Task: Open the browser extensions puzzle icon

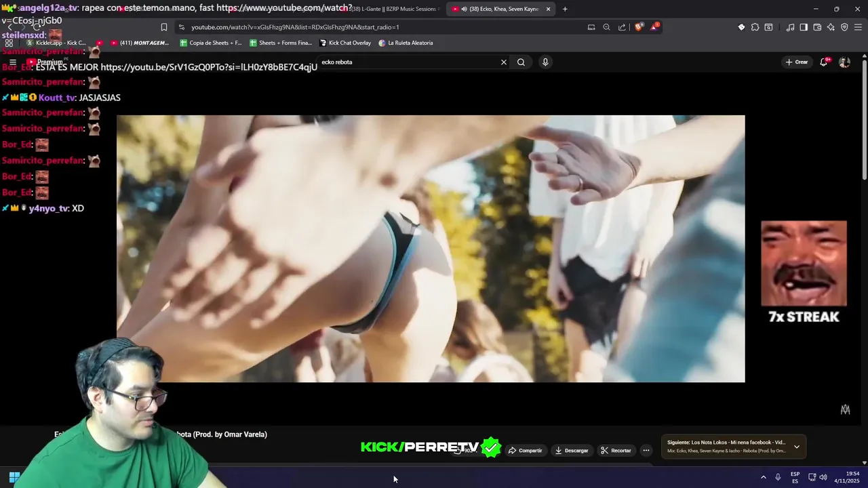Action: point(755,27)
